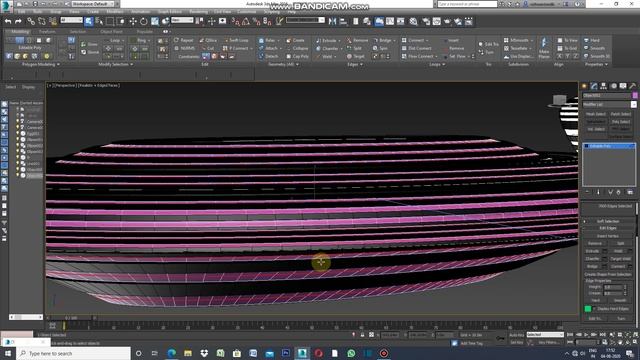The width and height of the screenshot is (640, 360).
Task: Choose the Select and Move tool
Action: tap(133, 21)
